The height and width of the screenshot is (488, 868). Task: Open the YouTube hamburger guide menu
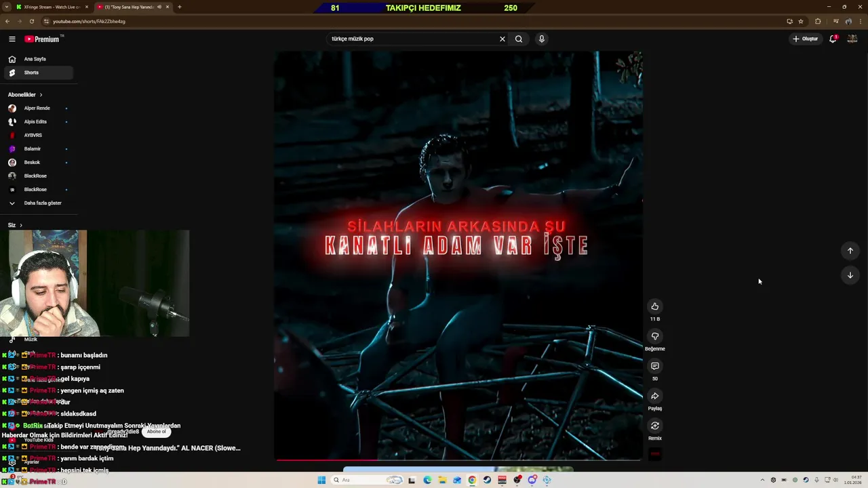(x=12, y=39)
